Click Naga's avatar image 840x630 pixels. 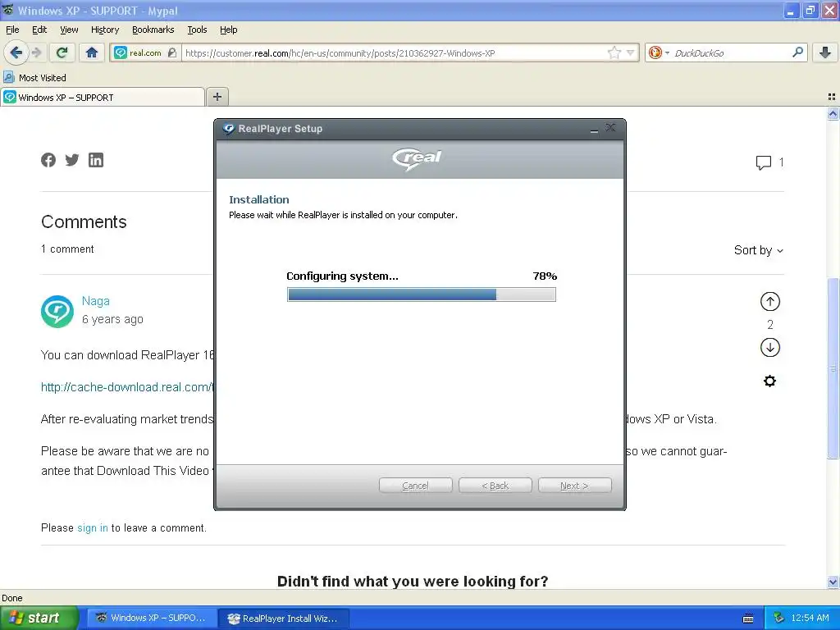point(57,311)
